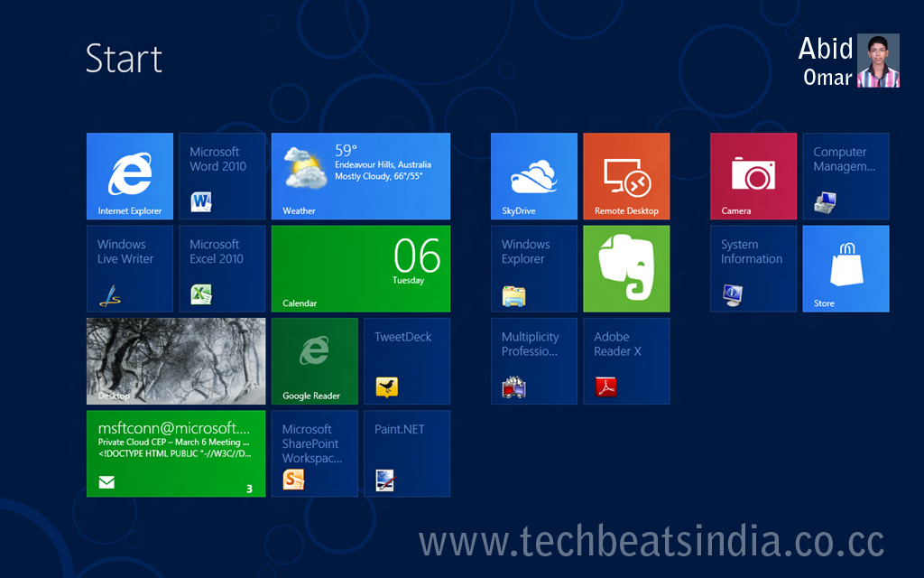924x578 pixels.
Task: Open Windows Explorer
Action: coord(533,268)
